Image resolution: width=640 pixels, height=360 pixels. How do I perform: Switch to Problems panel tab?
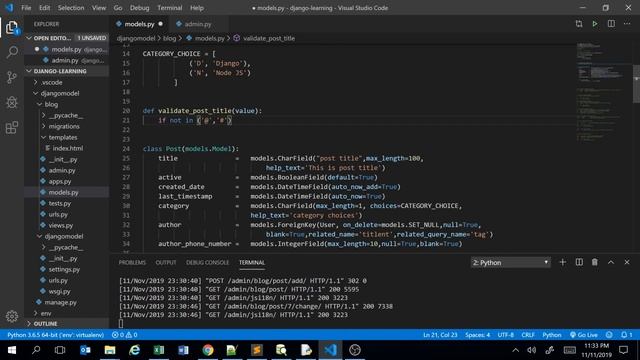tap(132, 262)
